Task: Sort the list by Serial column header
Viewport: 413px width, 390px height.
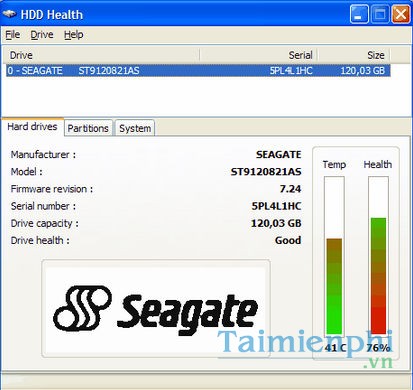Action: (258, 55)
